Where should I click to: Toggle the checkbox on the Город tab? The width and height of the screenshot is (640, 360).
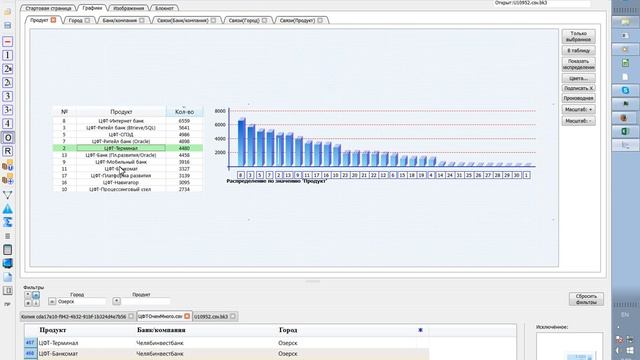(x=87, y=20)
